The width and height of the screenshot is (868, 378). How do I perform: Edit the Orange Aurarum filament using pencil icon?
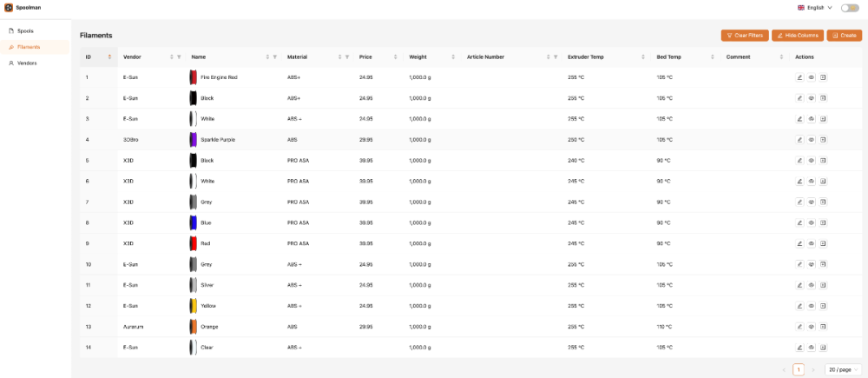799,327
